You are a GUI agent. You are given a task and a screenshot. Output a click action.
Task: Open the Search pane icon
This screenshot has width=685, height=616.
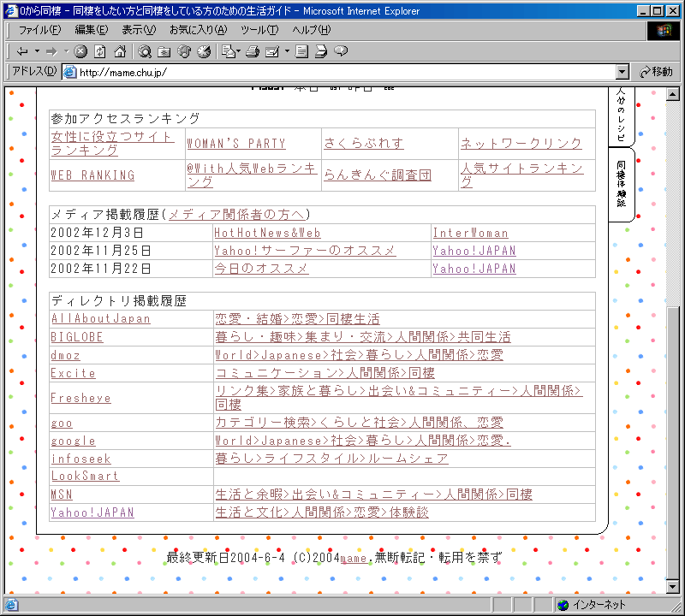[145, 51]
